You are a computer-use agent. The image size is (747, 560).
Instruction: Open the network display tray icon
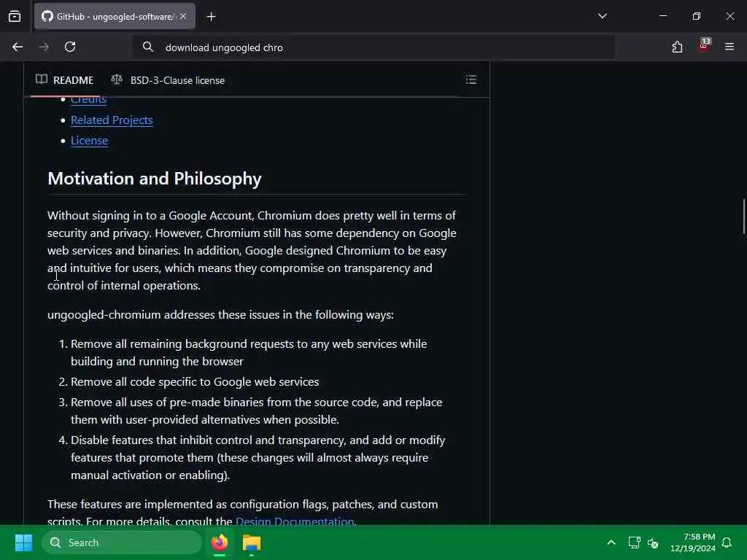[x=634, y=542]
